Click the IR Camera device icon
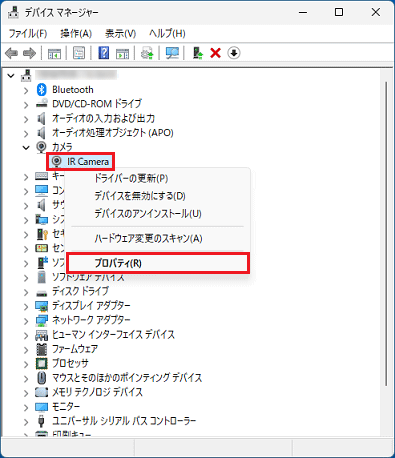The height and width of the screenshot is (458, 395). coord(57,162)
